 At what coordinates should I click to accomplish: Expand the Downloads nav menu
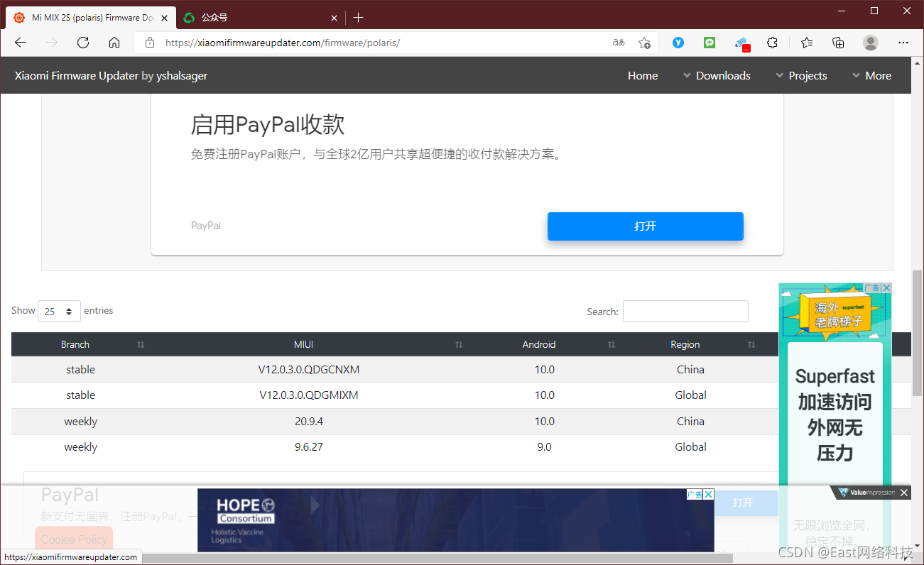717,76
